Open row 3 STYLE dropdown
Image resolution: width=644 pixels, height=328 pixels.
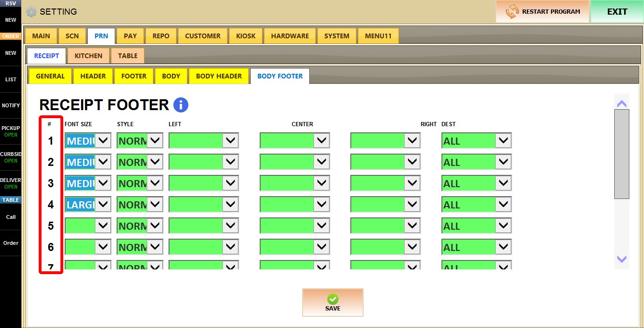point(155,183)
